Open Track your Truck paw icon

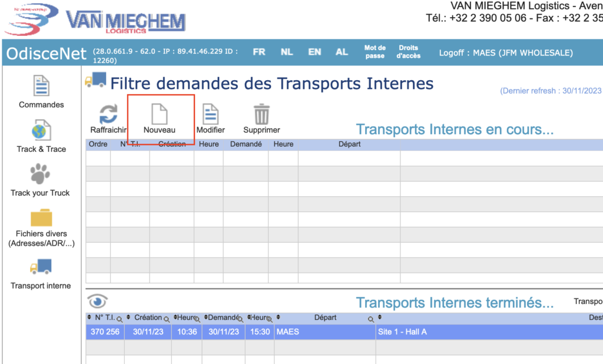point(40,175)
